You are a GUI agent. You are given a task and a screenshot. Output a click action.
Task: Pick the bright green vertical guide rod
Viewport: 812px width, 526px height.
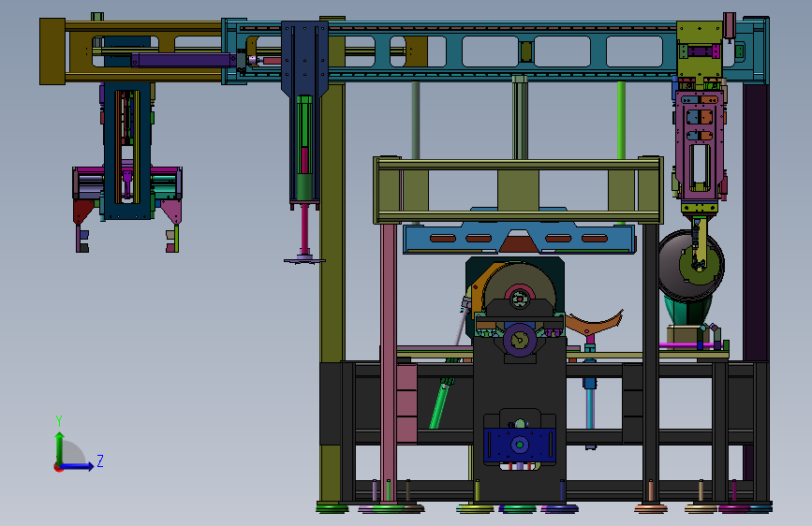coord(621,121)
